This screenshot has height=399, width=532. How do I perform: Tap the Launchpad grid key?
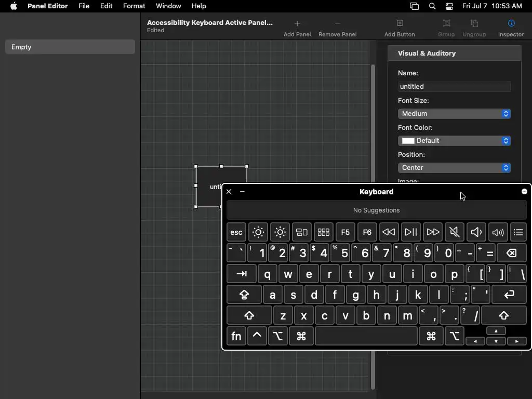pyautogui.click(x=323, y=232)
